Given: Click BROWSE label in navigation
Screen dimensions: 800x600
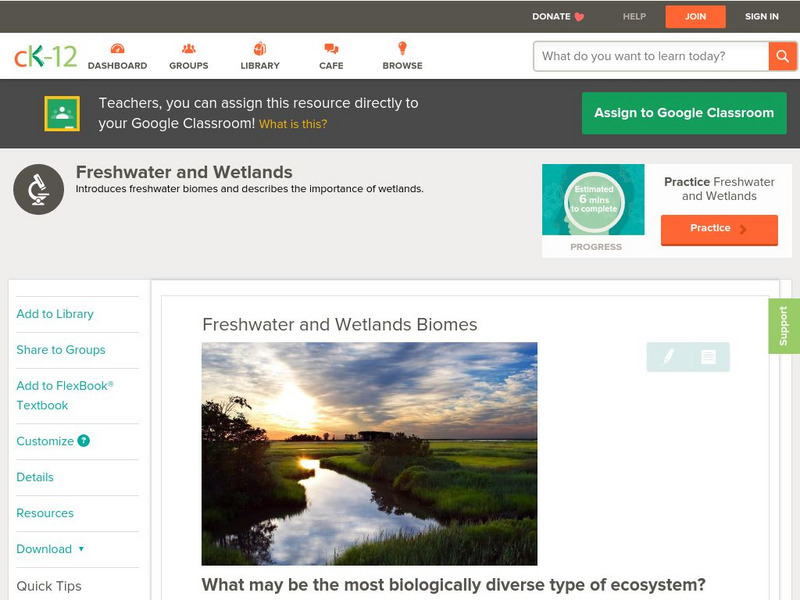Looking at the screenshot, I should pyautogui.click(x=403, y=66).
